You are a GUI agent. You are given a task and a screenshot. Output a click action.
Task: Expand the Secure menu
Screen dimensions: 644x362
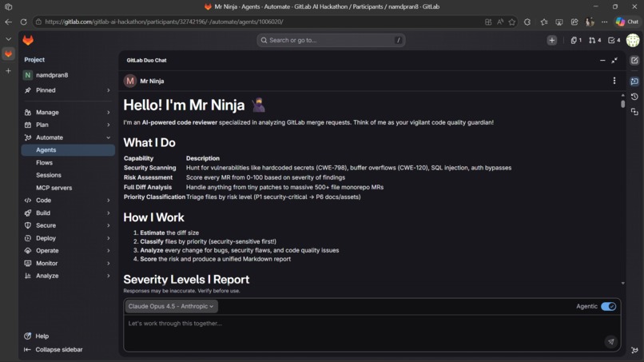(x=68, y=225)
